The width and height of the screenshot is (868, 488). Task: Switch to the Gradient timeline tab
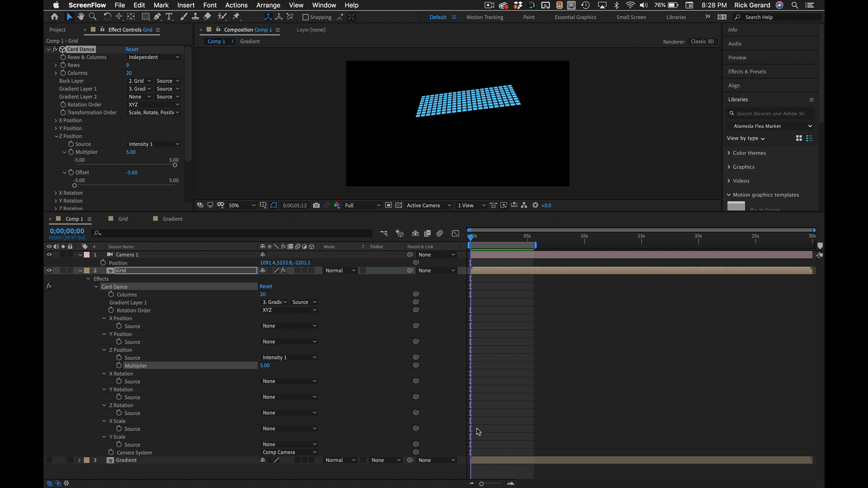172,219
